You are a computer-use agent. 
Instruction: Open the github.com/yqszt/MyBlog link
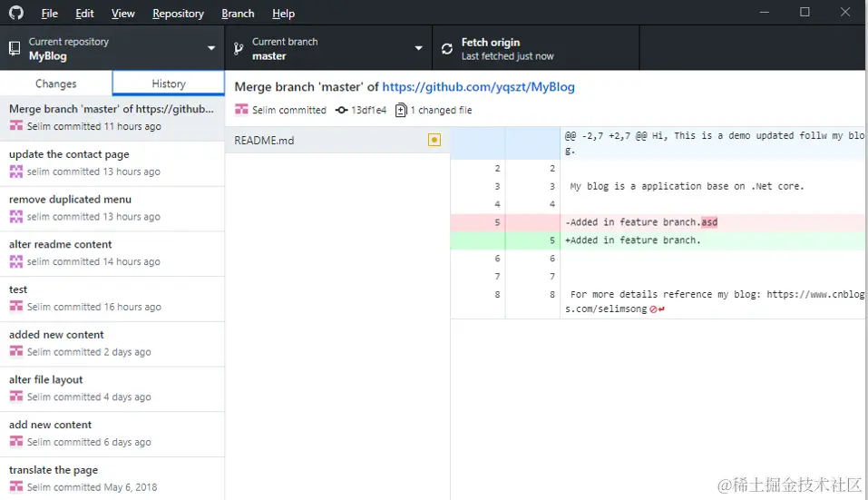pyautogui.click(x=478, y=87)
